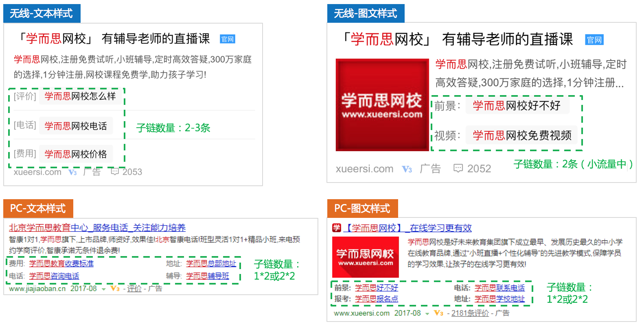Open title 北京学而思教育中心_服务电话_关注能力培养
This screenshot has height=326, width=644.
pos(97,228)
